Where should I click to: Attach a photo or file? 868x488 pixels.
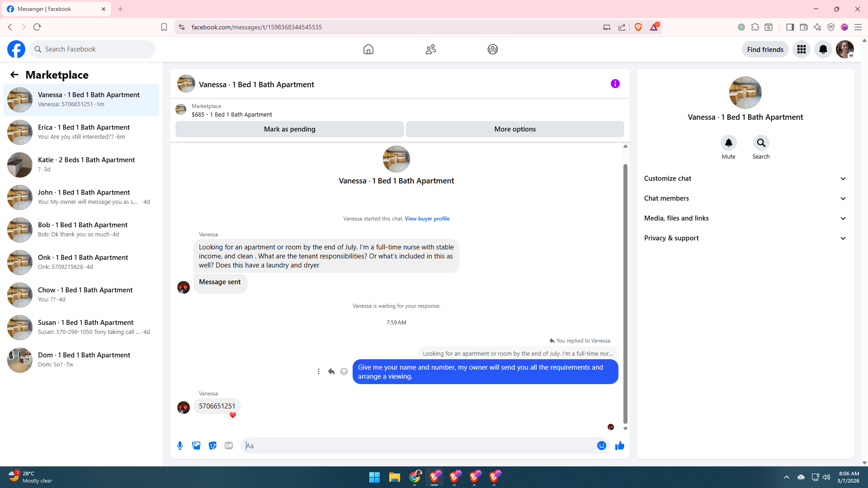[196, 446]
